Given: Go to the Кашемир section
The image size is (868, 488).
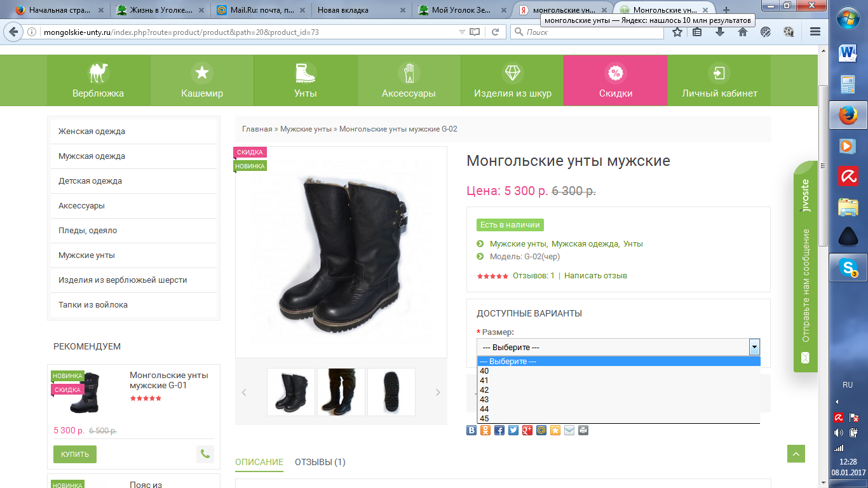Looking at the screenshot, I should pos(202,81).
